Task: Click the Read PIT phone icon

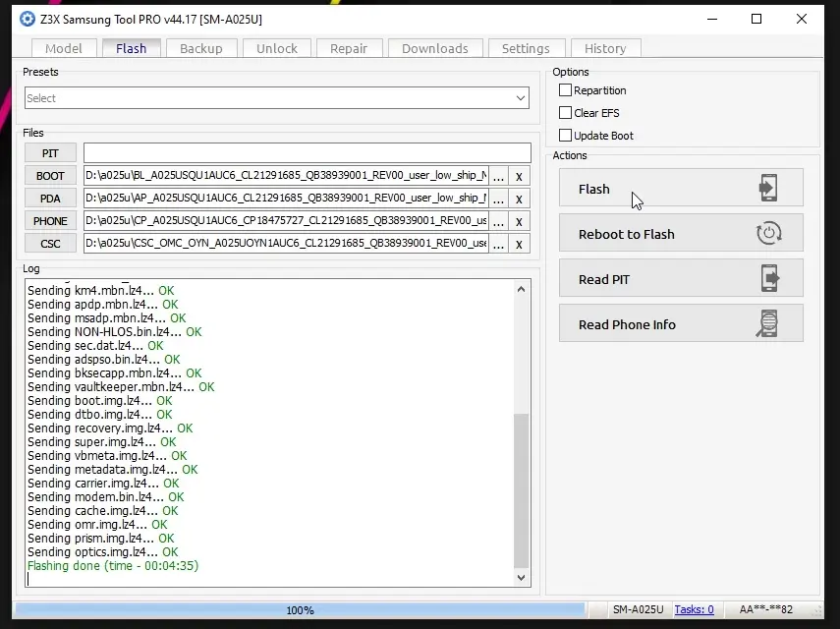Action: (x=768, y=279)
